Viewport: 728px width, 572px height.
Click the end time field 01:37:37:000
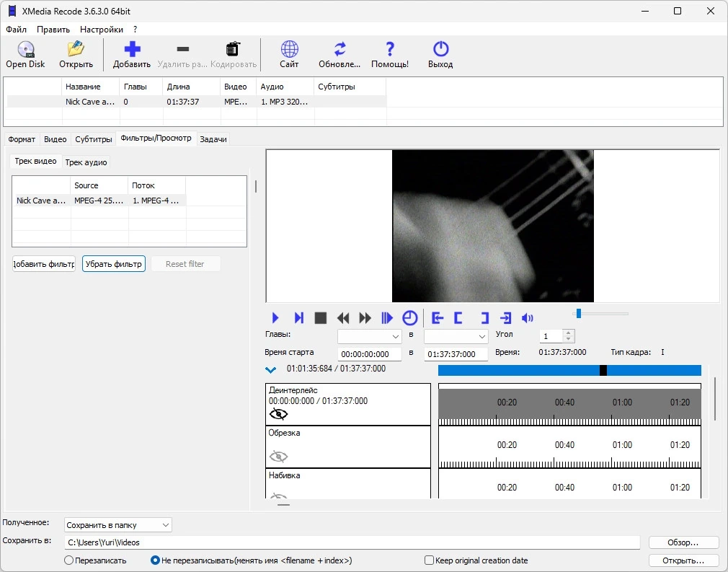456,354
